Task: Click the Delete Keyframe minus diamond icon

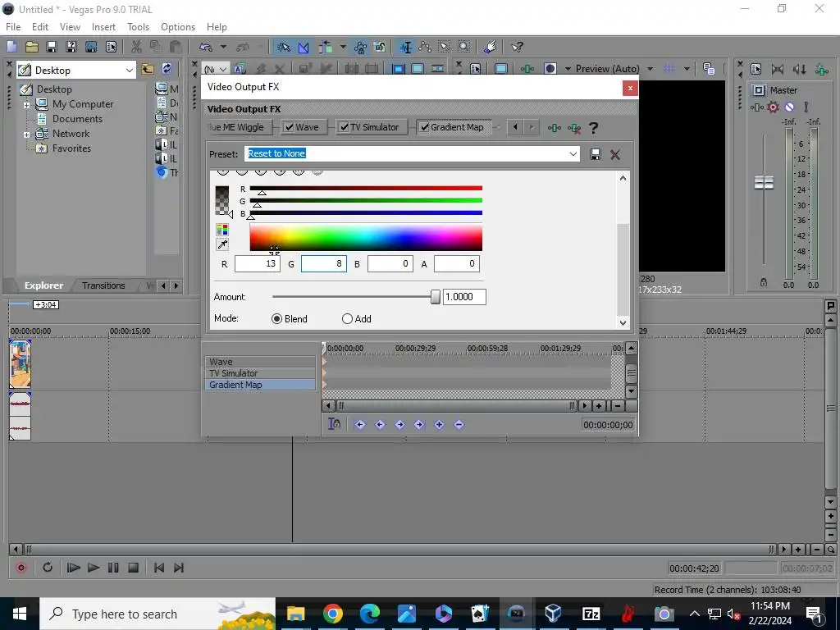Action: click(459, 425)
